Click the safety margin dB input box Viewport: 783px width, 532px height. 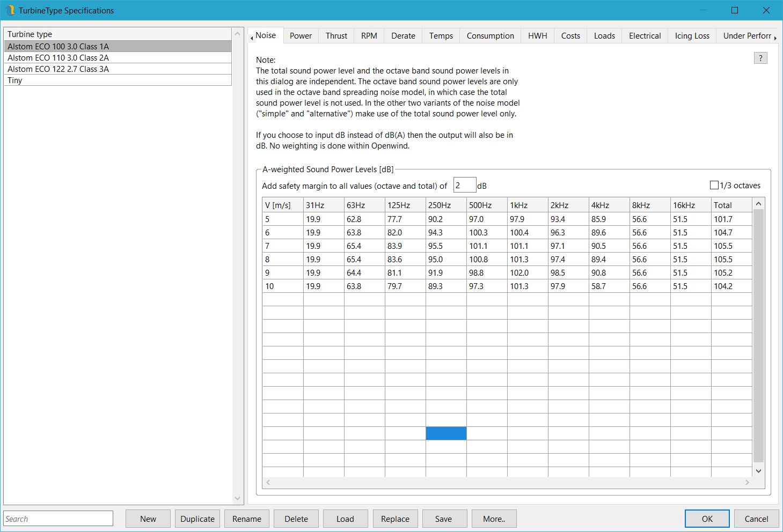point(464,185)
